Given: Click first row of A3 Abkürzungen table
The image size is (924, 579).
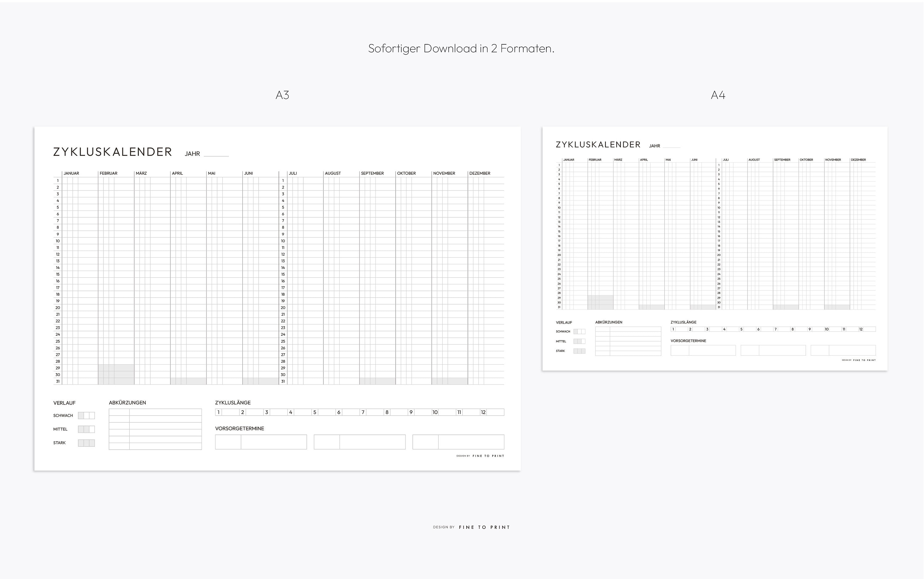Looking at the screenshot, I should pyautogui.click(x=155, y=412).
